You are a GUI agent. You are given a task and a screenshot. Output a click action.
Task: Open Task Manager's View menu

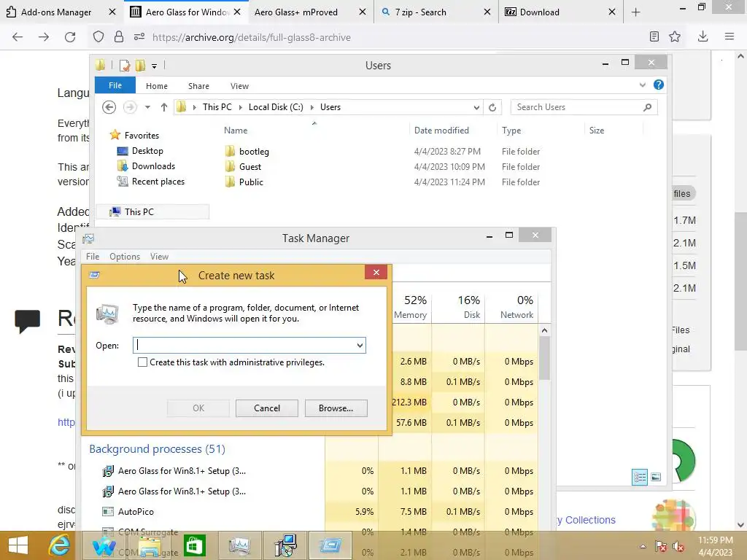(x=159, y=256)
